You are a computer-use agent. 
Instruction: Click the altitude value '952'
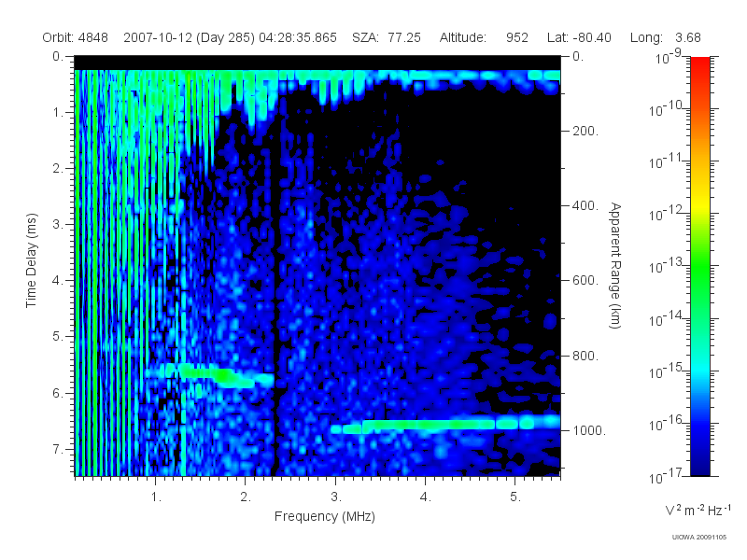click(x=517, y=37)
